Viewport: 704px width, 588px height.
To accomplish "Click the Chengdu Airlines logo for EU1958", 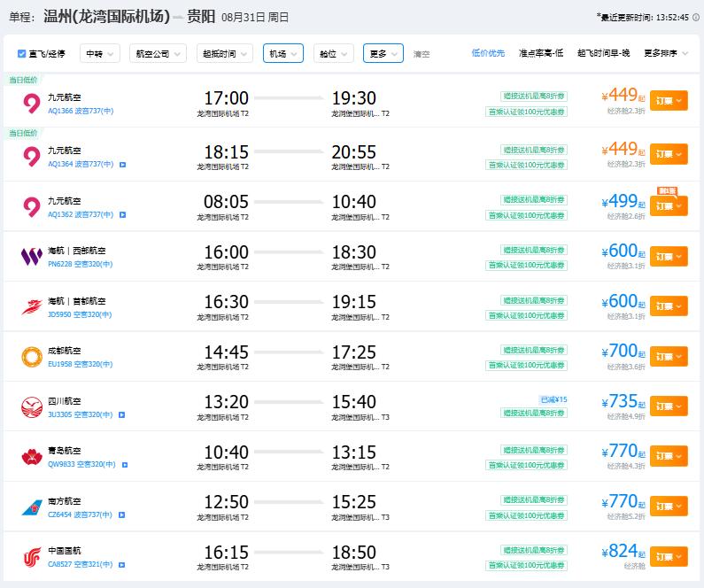I will click(x=31, y=357).
